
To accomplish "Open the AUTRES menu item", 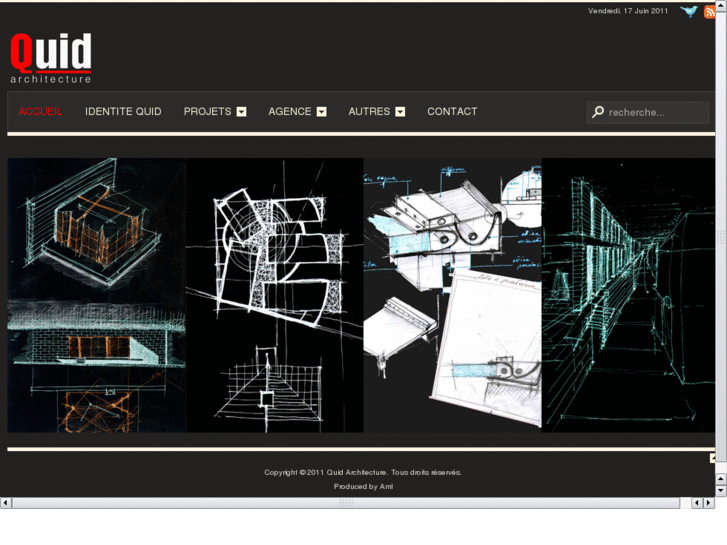I will click(x=369, y=112).
